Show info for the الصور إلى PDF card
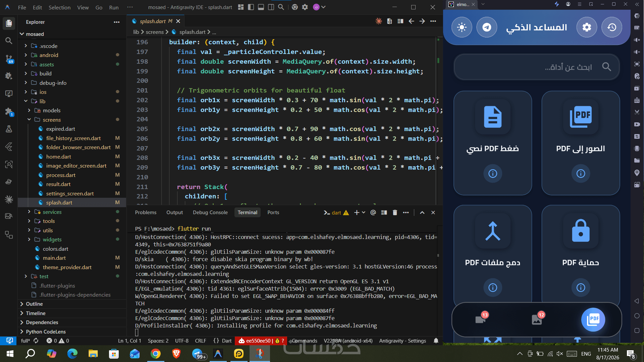Image resolution: width=644 pixels, height=362 pixels. (581, 174)
